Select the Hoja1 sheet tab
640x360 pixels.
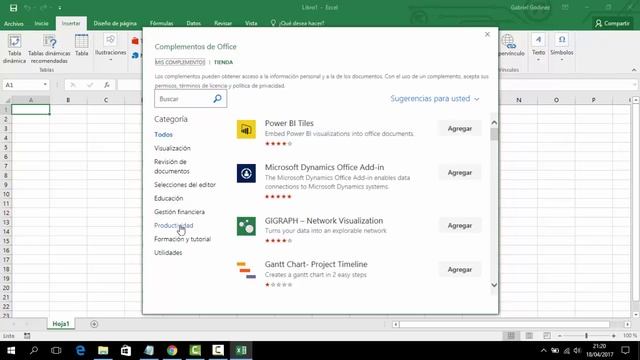pos(61,324)
